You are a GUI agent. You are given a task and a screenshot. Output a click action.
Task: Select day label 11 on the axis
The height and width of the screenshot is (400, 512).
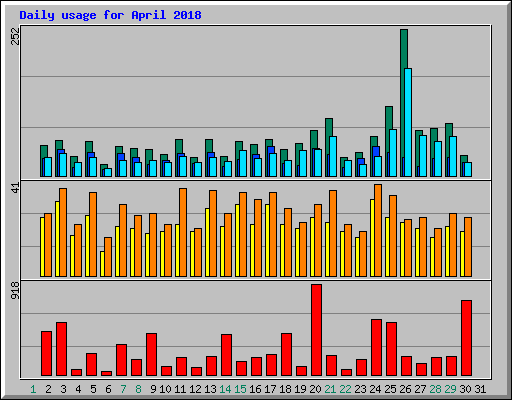point(180,389)
